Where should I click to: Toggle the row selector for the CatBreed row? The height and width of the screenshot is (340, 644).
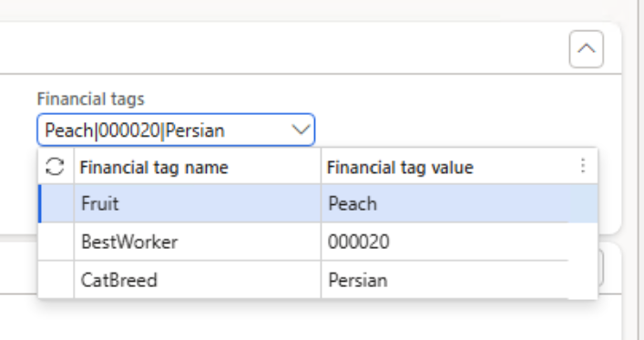56,280
